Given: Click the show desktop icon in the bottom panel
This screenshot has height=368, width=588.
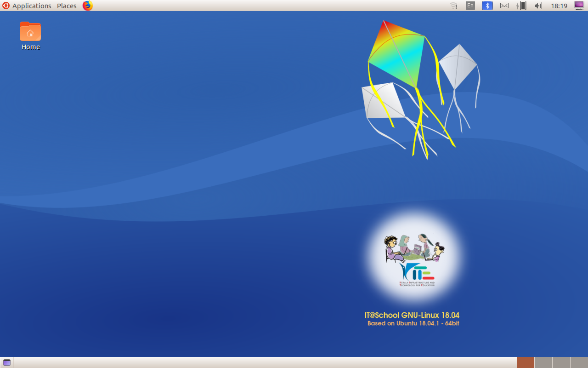Looking at the screenshot, I should point(6,362).
